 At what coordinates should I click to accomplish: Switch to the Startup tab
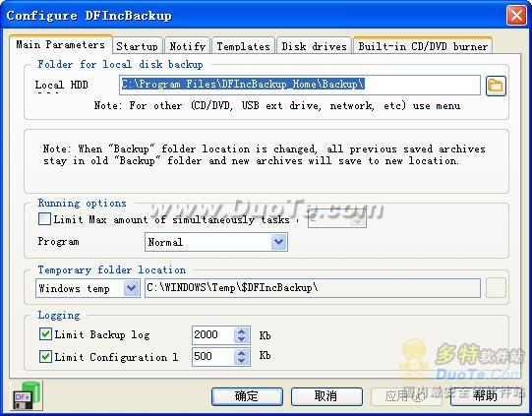pos(137,46)
